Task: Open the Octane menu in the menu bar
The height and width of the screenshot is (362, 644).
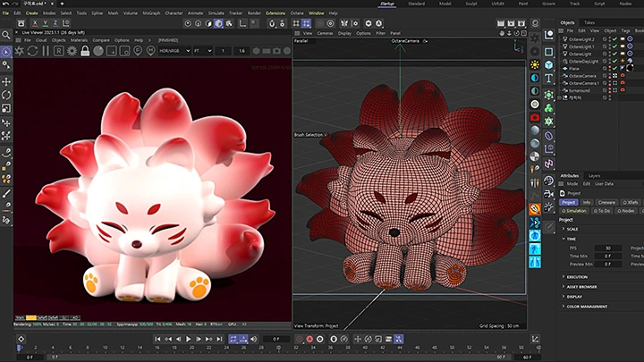Action: [x=297, y=13]
